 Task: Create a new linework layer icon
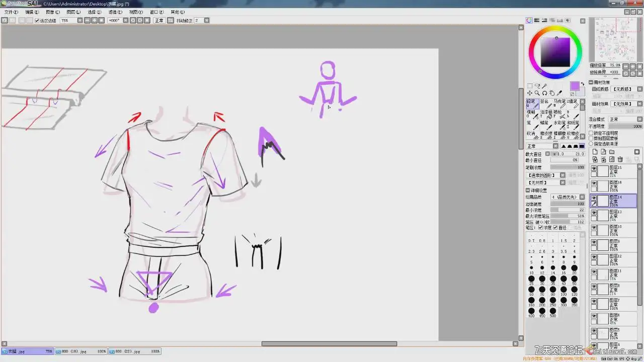[603, 151]
